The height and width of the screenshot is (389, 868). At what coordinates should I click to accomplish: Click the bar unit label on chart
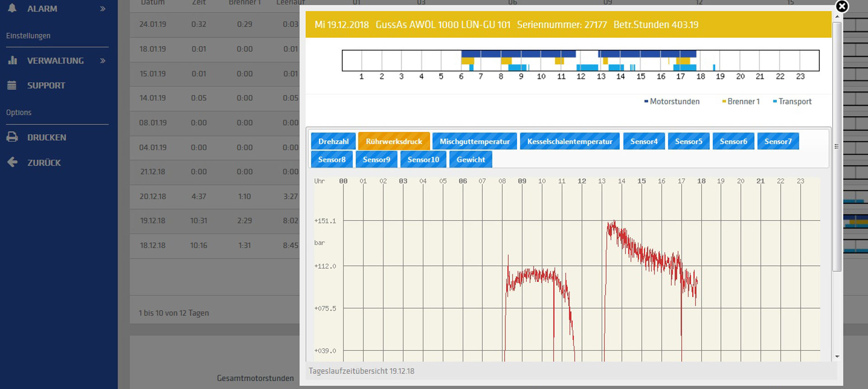click(320, 242)
